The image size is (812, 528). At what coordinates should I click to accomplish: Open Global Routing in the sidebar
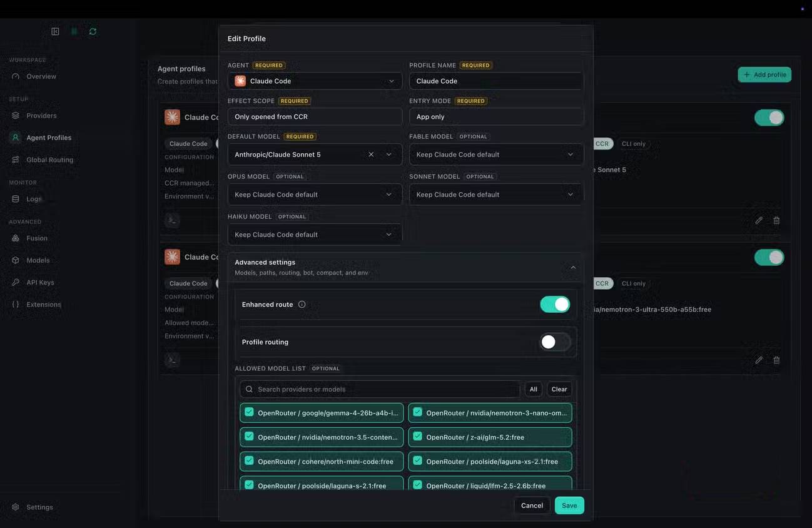(x=49, y=160)
